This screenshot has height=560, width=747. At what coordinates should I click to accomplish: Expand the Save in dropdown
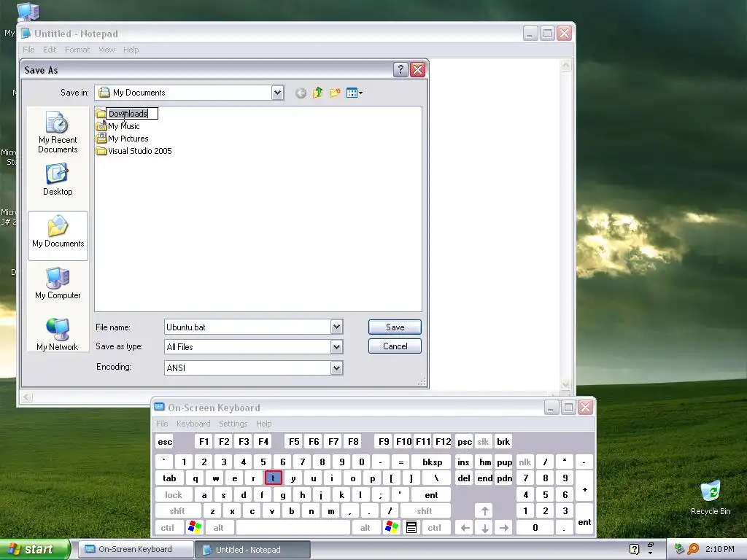pos(278,93)
